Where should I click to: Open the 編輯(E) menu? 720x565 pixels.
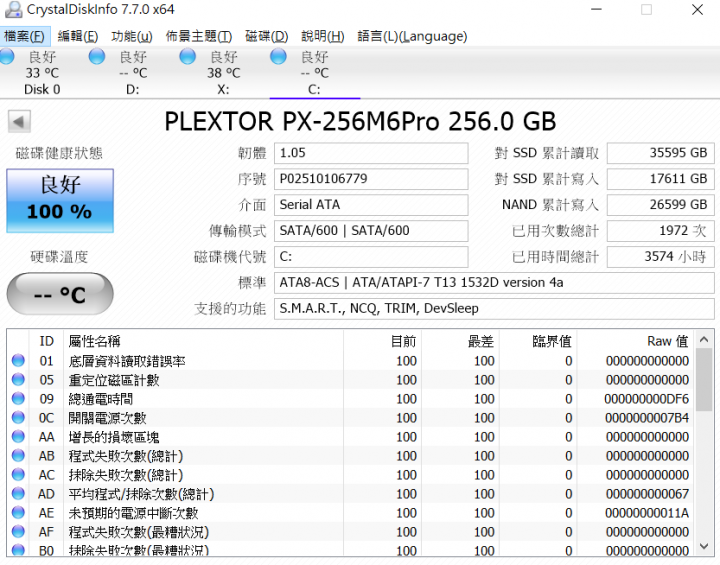click(78, 36)
